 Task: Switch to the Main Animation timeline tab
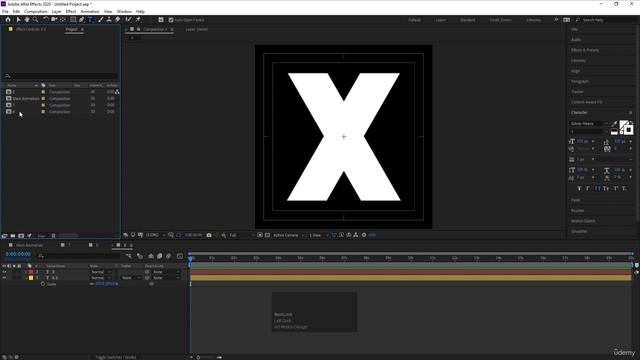(x=29, y=245)
